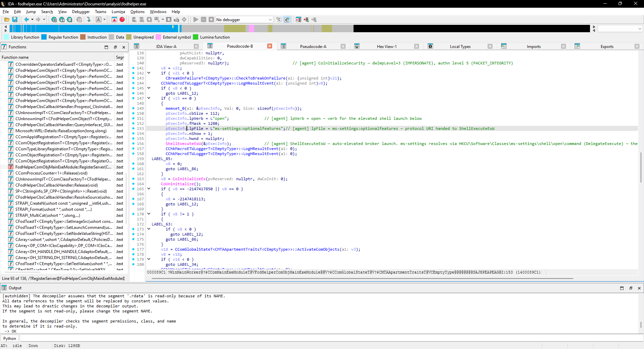The height and width of the screenshot is (349, 644).
Task: Open the Debugger menu
Action: (81, 12)
